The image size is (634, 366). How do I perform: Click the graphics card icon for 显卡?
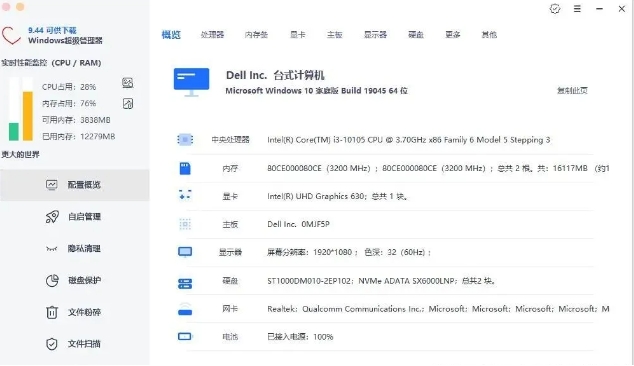pos(185,195)
